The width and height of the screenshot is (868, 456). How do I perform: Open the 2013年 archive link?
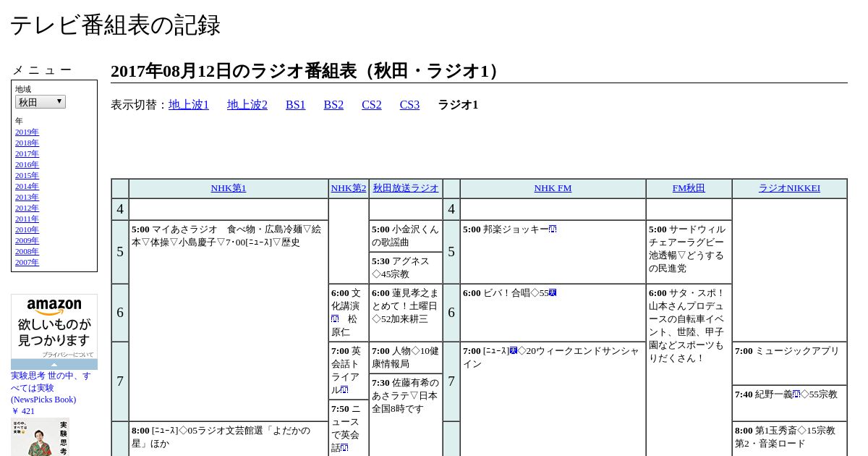(x=27, y=198)
